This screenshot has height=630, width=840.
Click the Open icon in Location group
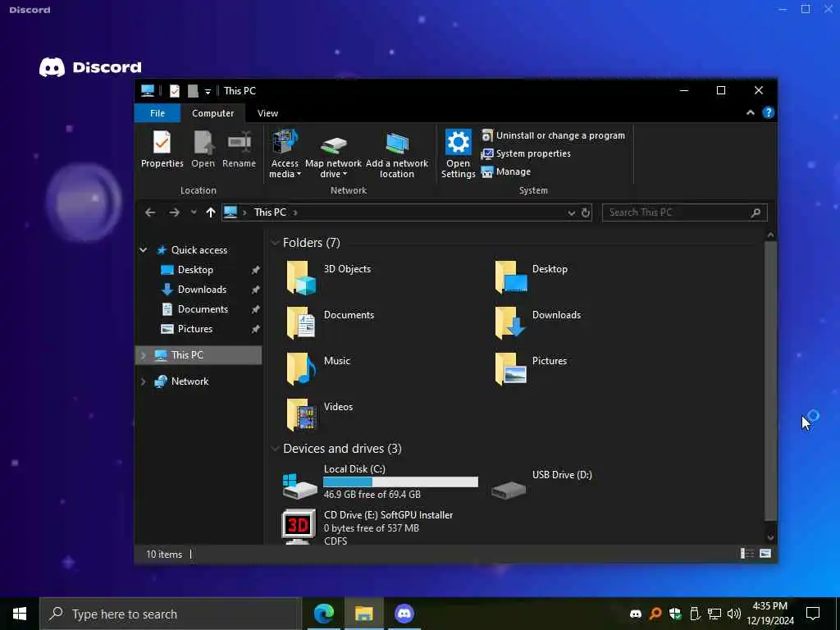pos(203,143)
